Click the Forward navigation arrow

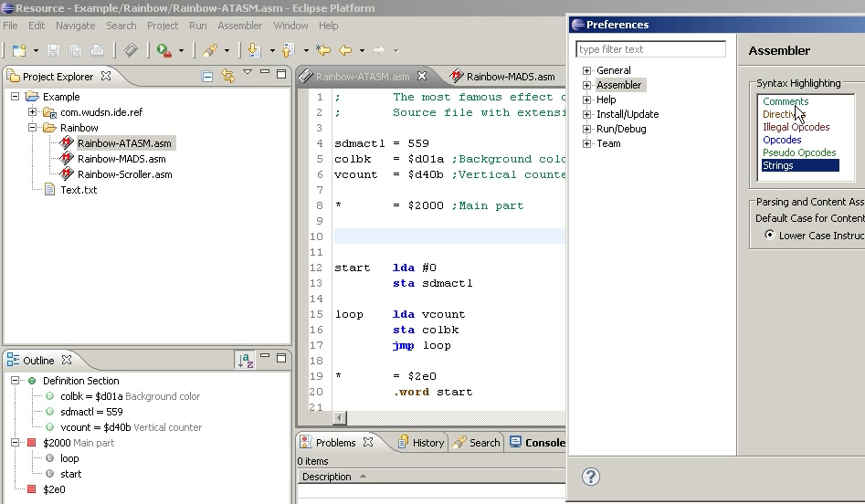click(379, 51)
